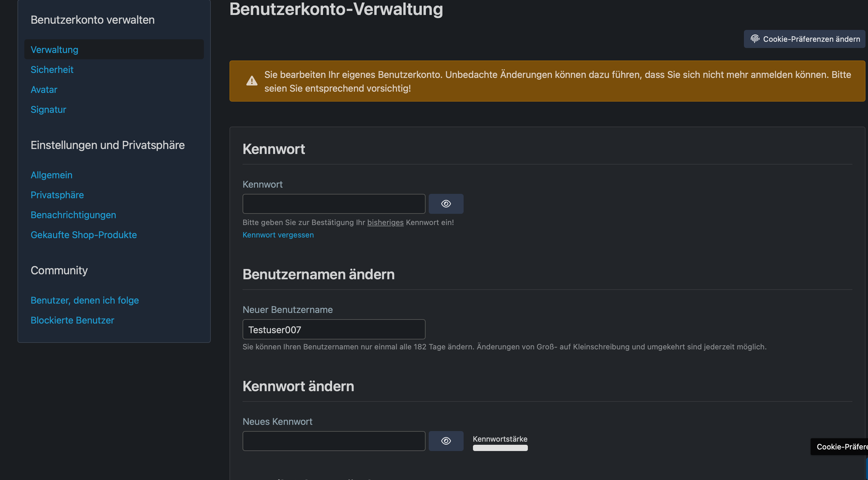Toggle new password visibility eye icon
The height and width of the screenshot is (480, 868).
point(446,441)
